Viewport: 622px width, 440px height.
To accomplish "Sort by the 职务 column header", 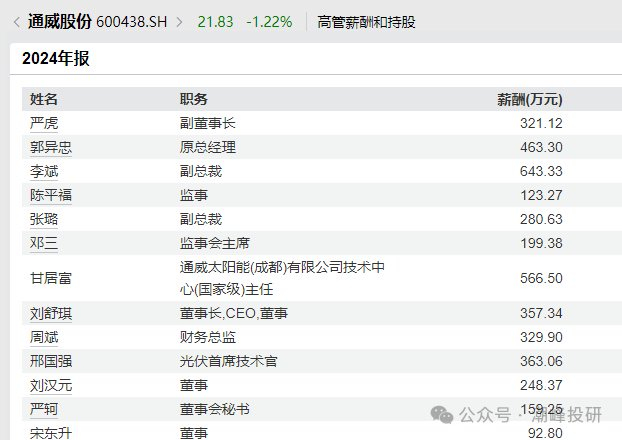I will [x=194, y=99].
